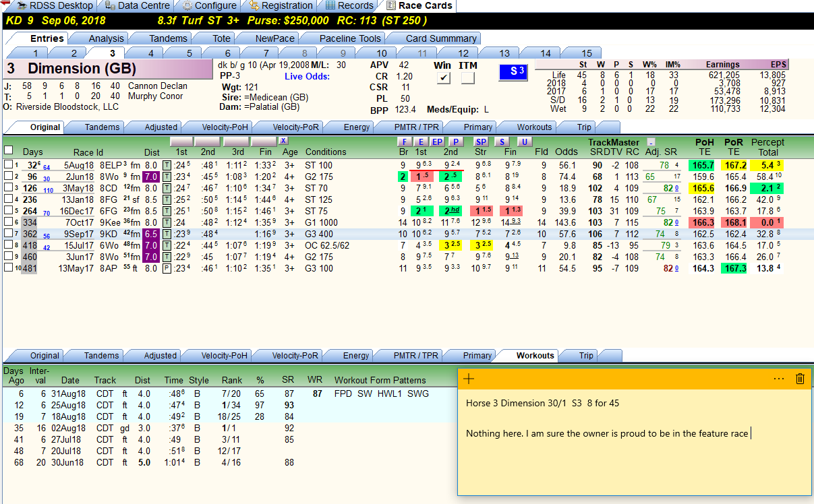Click the minus button beside TrackMaster header
The image size is (814, 504).
(651, 142)
